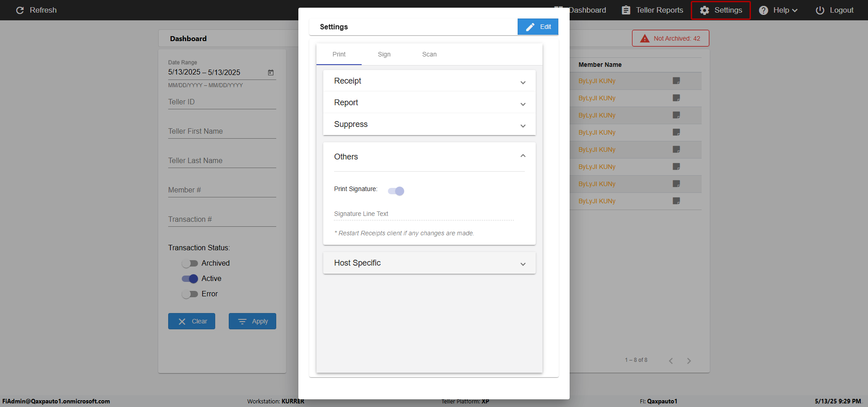Click the Teller Reports clipboard icon
This screenshot has height=407, width=868.
pyautogui.click(x=626, y=10)
